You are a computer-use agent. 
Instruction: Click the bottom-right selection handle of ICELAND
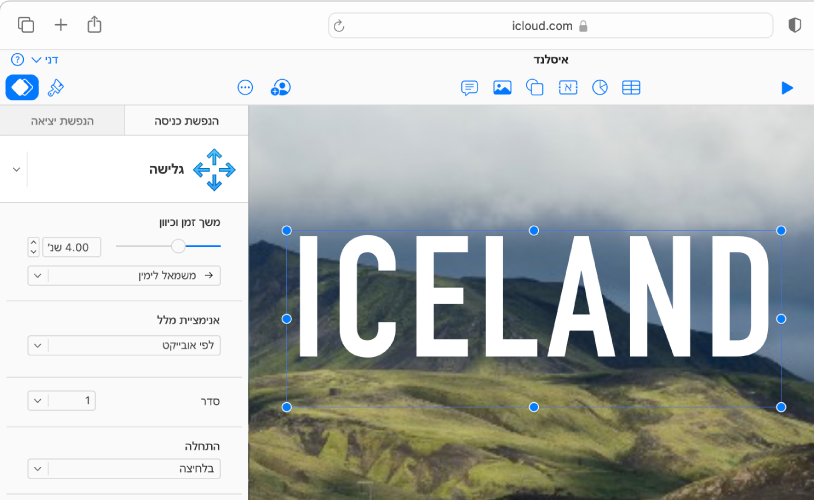781,407
